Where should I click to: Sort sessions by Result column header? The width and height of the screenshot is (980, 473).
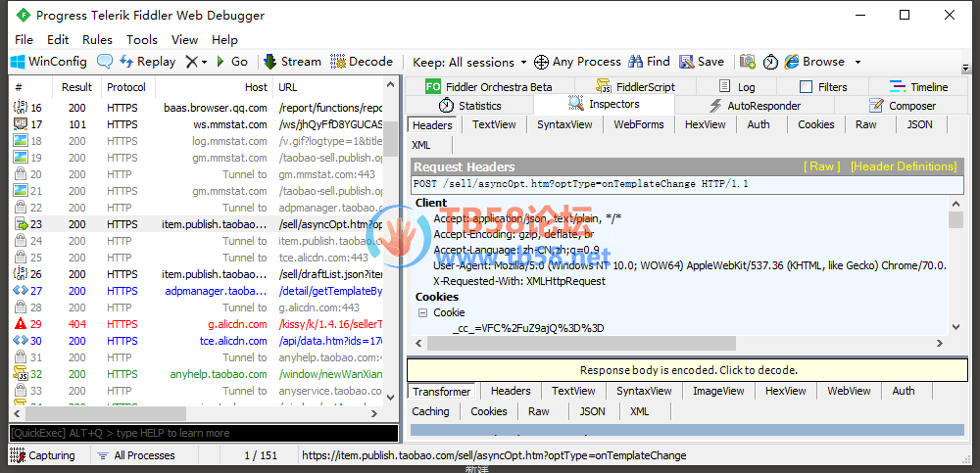click(x=76, y=87)
